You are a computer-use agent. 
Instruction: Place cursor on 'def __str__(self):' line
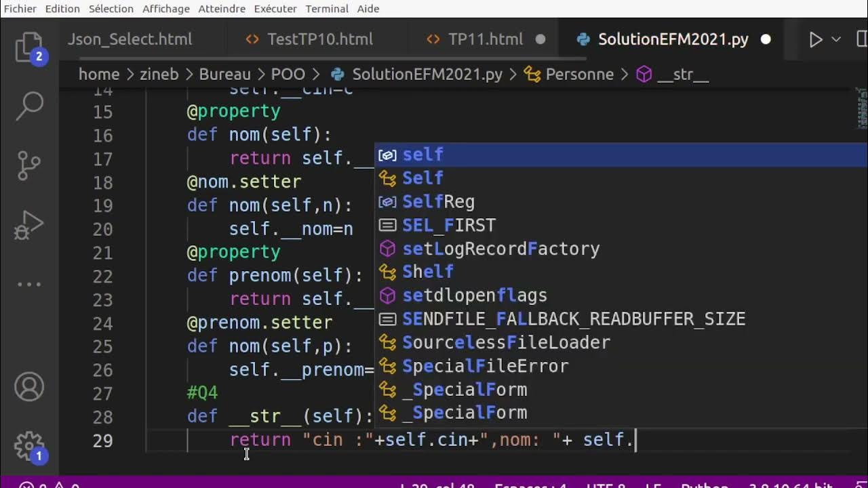pyautogui.click(x=280, y=416)
